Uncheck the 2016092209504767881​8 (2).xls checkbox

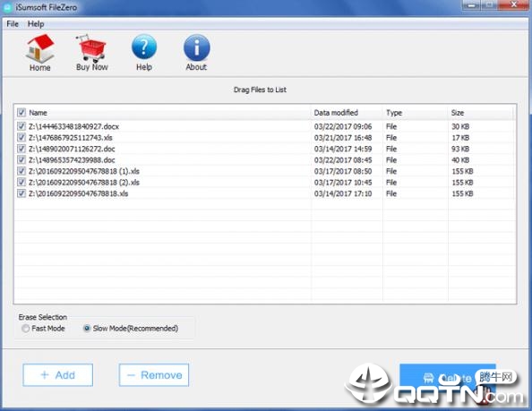[x=21, y=182]
